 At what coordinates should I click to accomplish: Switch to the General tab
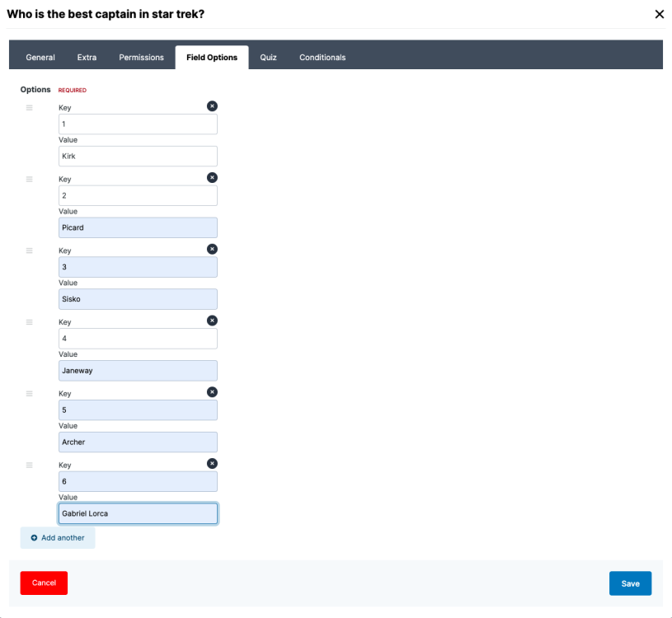pos(40,58)
